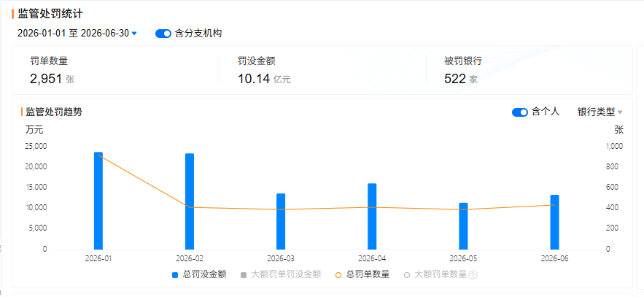Open the 2026-01-01 至 2026-06-30 date picker
Image resolution: width=644 pixels, height=297 pixels.
[x=73, y=34]
